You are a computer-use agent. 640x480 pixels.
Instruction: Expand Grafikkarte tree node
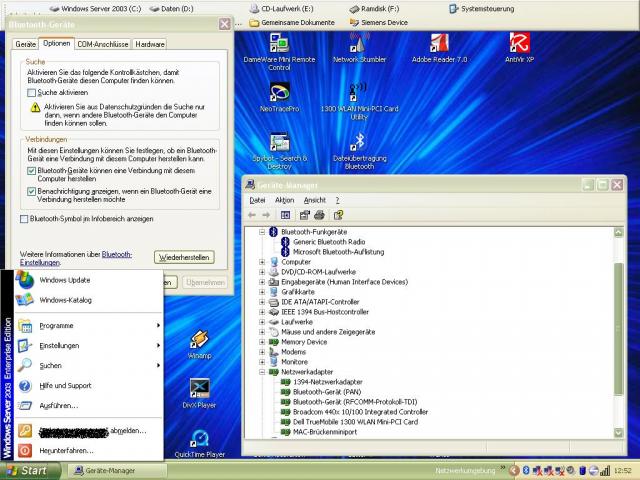[x=262, y=292]
